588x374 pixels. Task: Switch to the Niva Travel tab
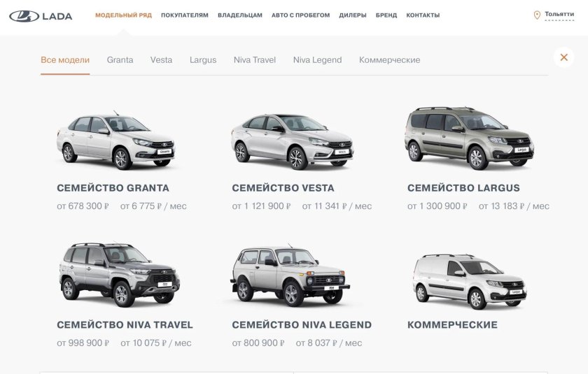pos(255,60)
